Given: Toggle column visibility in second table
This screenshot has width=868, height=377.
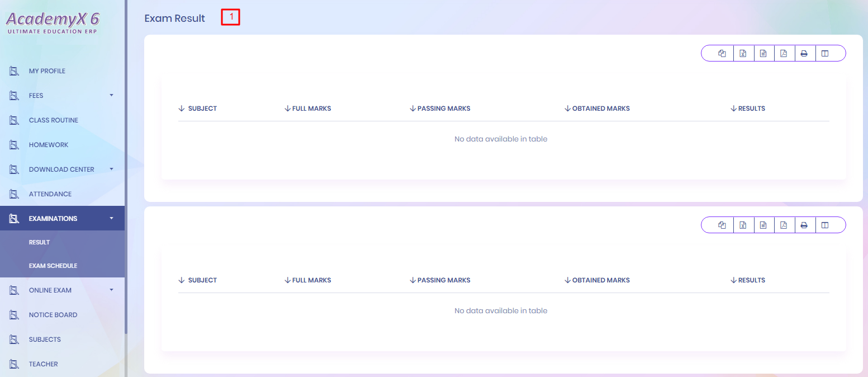Looking at the screenshot, I should (x=824, y=225).
